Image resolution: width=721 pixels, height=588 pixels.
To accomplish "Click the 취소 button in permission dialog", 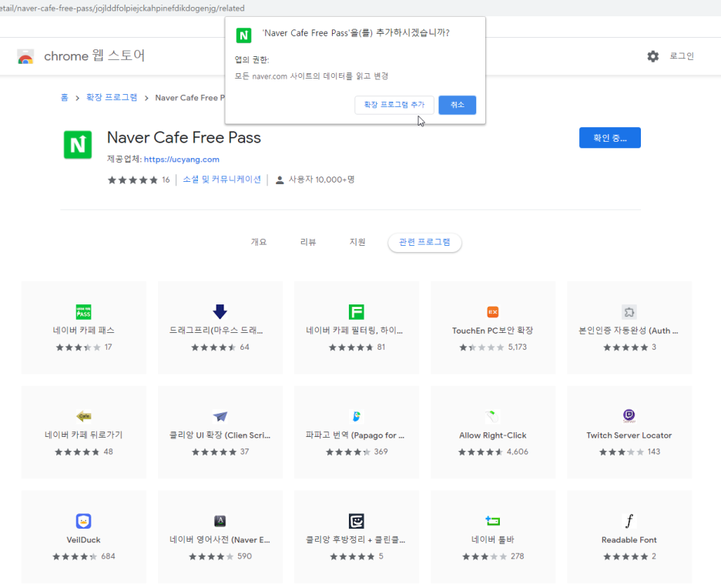I will pyautogui.click(x=457, y=105).
